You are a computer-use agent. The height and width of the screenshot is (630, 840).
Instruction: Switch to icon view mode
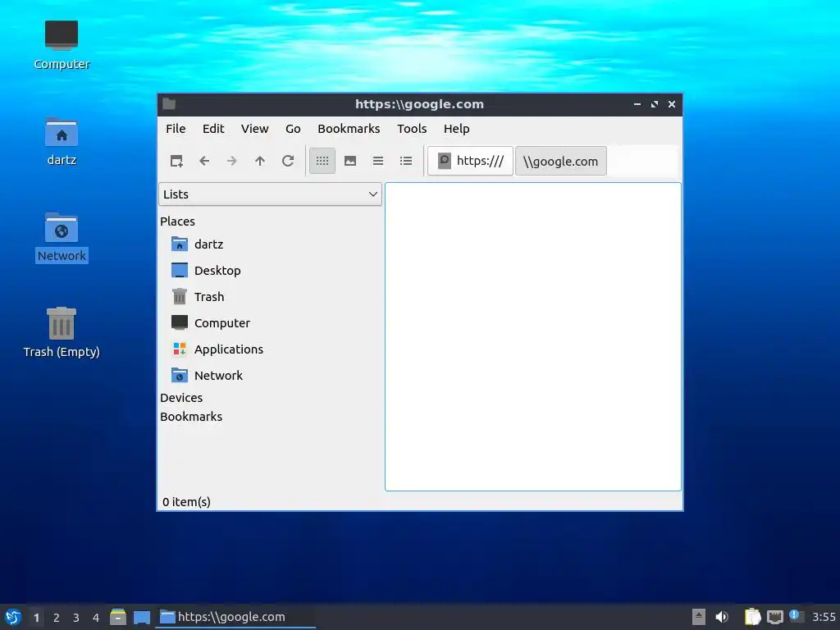tap(322, 161)
